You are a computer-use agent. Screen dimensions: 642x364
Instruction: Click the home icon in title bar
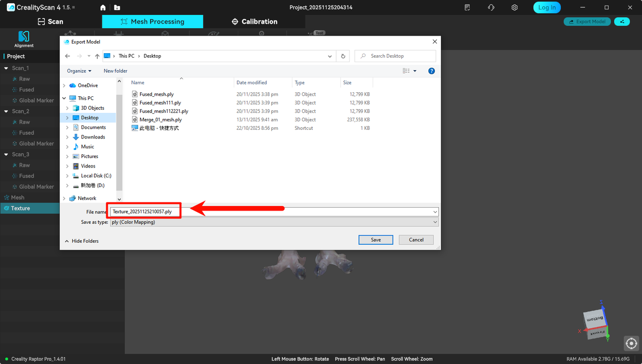tap(103, 8)
